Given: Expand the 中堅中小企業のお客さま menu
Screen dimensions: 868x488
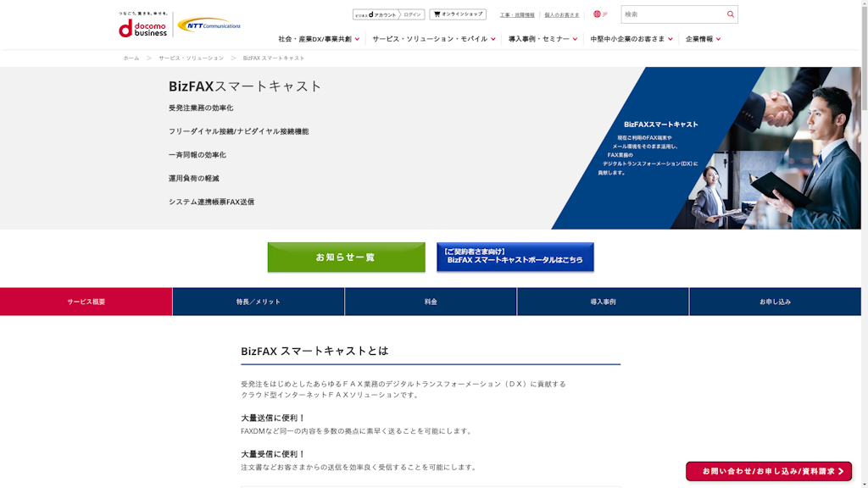Looking at the screenshot, I should 631,39.
